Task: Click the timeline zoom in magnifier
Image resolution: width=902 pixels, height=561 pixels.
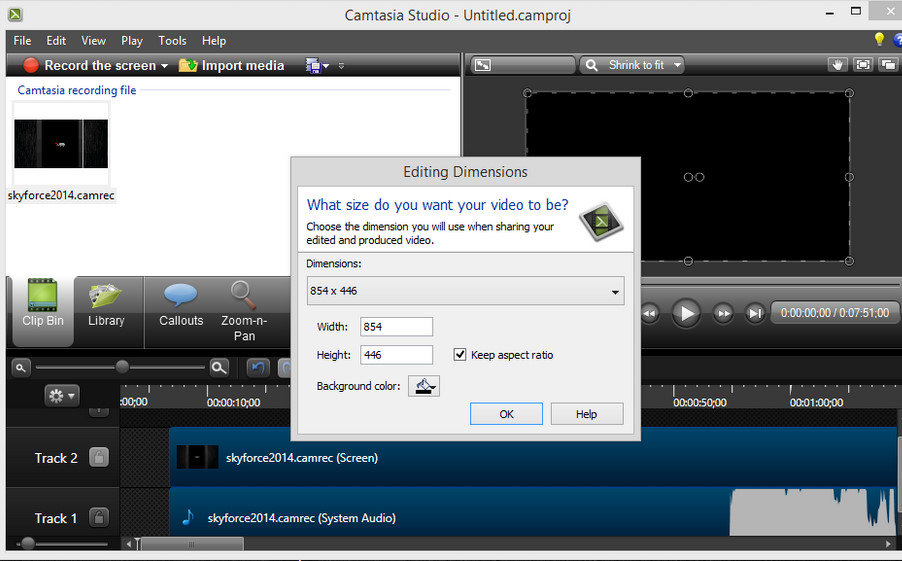Action: (x=219, y=368)
